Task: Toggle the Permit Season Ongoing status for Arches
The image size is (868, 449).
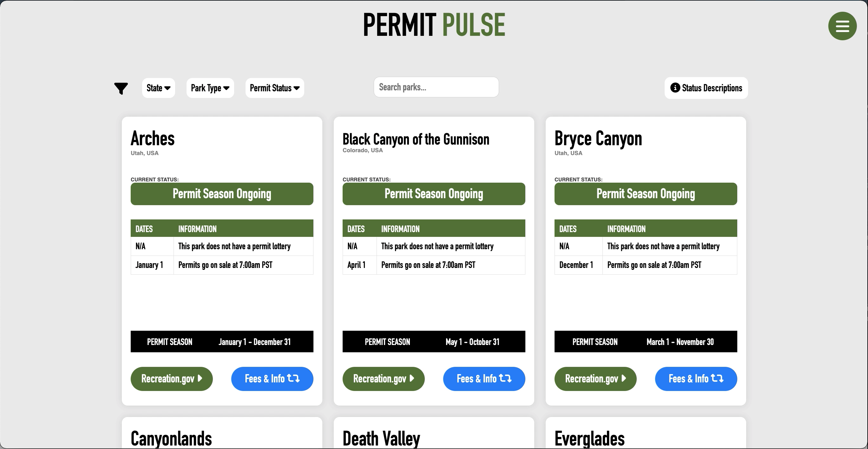Action: [x=222, y=194]
